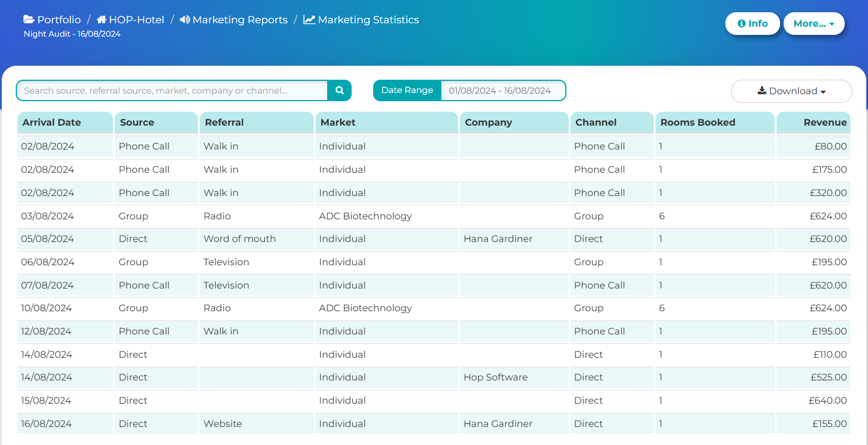Click the Marketing Reports megaphone icon

185,20
